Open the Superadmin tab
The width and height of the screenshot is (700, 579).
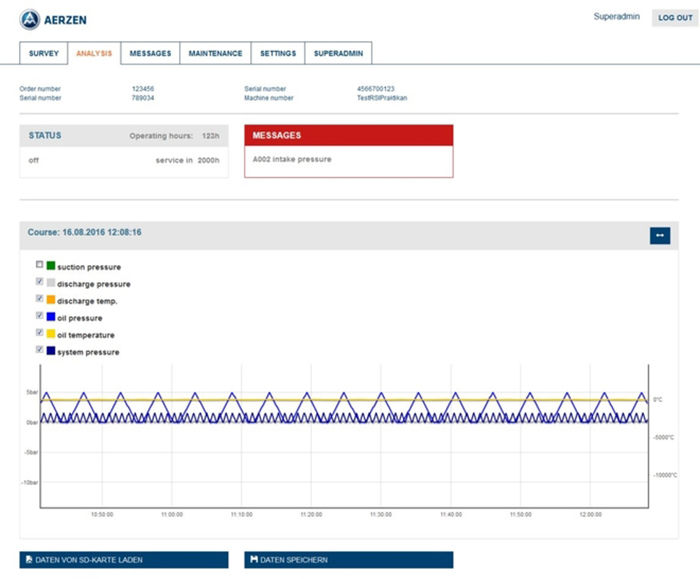pos(338,53)
